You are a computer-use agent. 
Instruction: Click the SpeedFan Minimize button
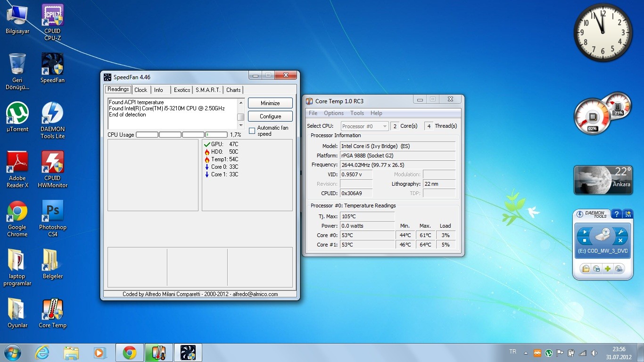pyautogui.click(x=270, y=103)
